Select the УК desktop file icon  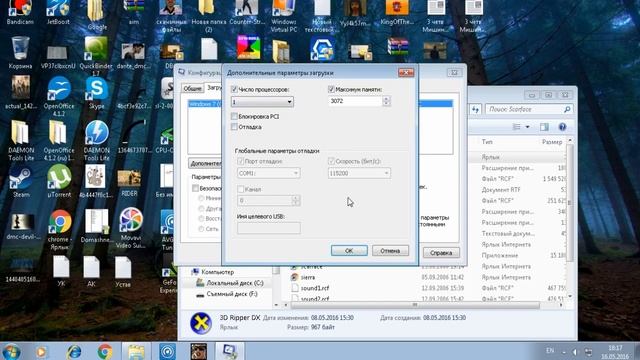tap(61, 271)
